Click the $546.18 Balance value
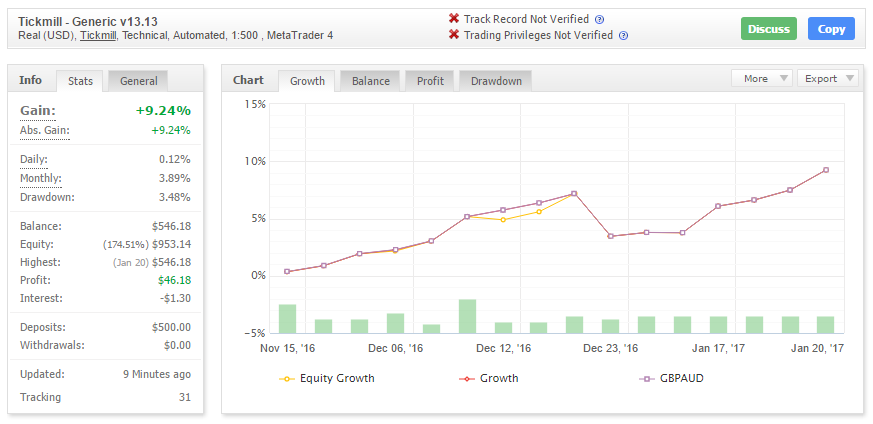Image resolution: width=873 pixels, height=424 pixels. tap(171, 226)
